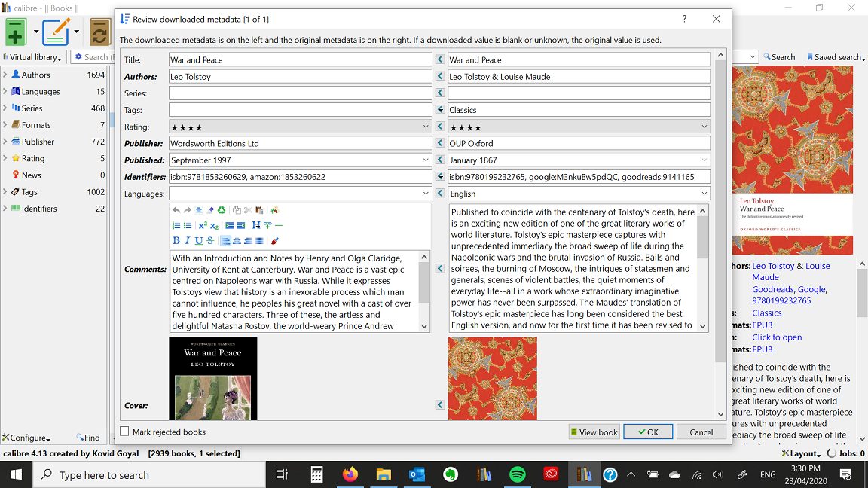Click the Paste clipboard icon in comments toolbar

coord(259,210)
